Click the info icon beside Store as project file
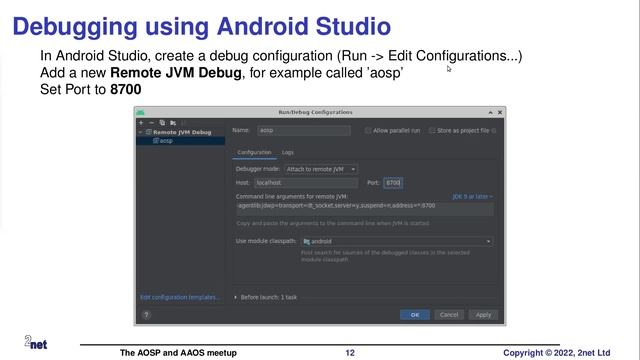Viewport: 640px width, 360px height. pos(494,131)
